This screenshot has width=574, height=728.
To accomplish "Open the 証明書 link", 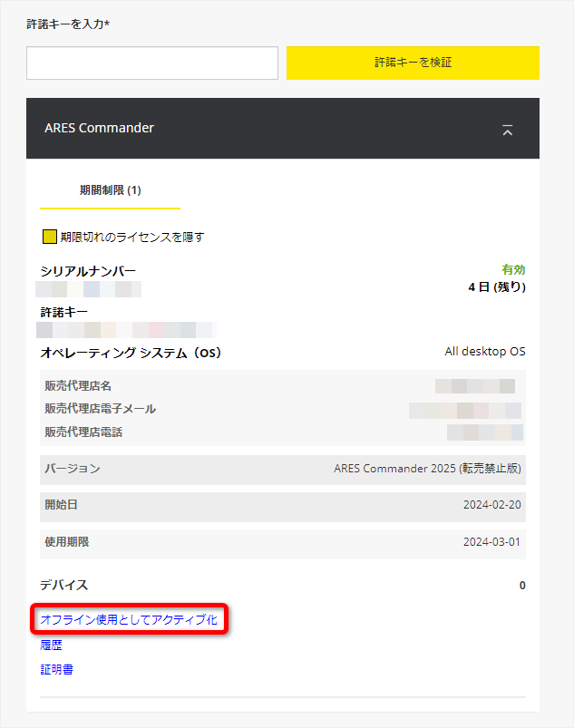I will click(x=56, y=669).
